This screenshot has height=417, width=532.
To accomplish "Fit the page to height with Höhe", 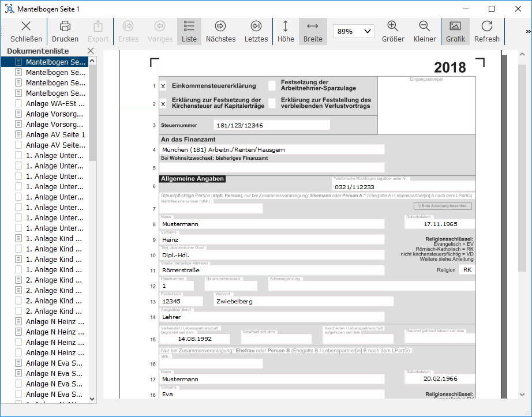I will [x=286, y=32].
